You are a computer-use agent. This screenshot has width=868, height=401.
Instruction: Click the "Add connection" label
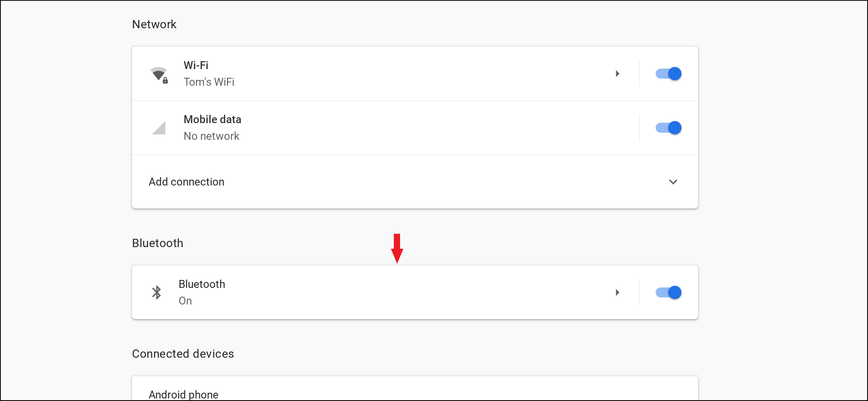click(187, 182)
